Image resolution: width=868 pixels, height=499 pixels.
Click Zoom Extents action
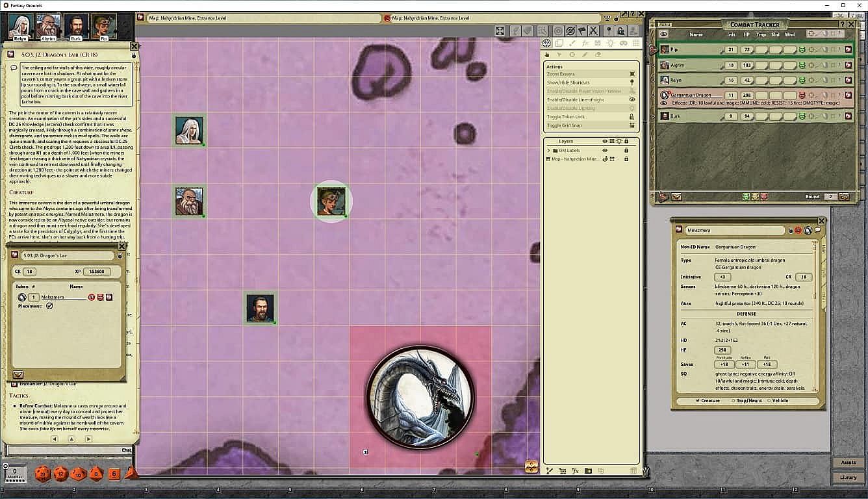pyautogui.click(x=591, y=74)
